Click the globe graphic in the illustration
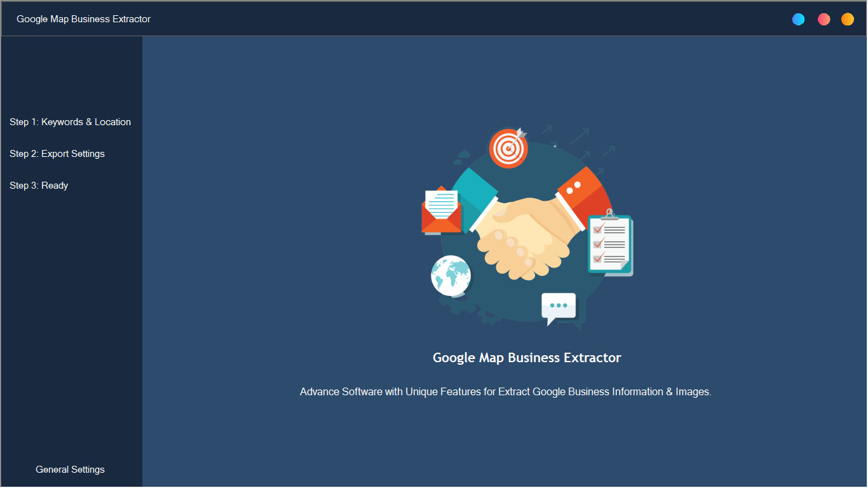 click(x=451, y=276)
